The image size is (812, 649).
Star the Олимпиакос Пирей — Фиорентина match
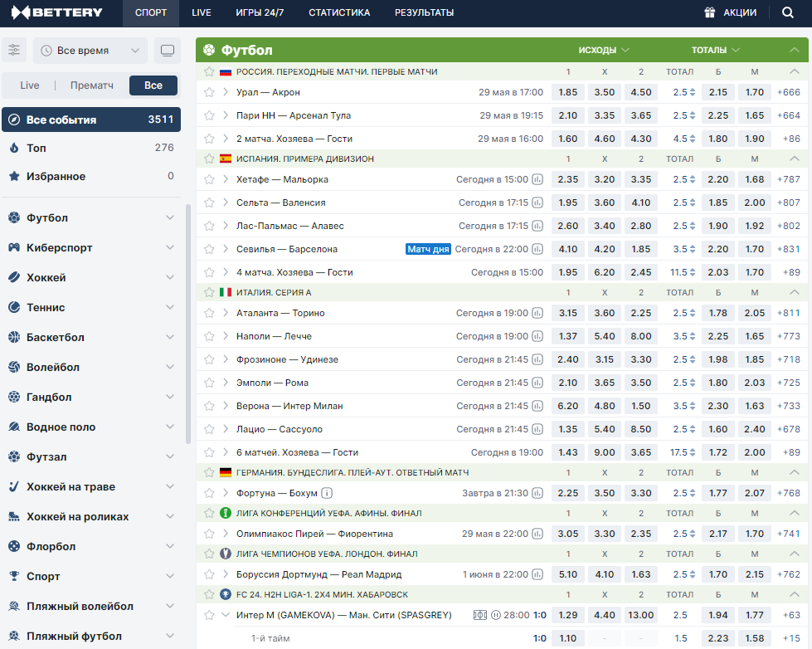tap(209, 534)
